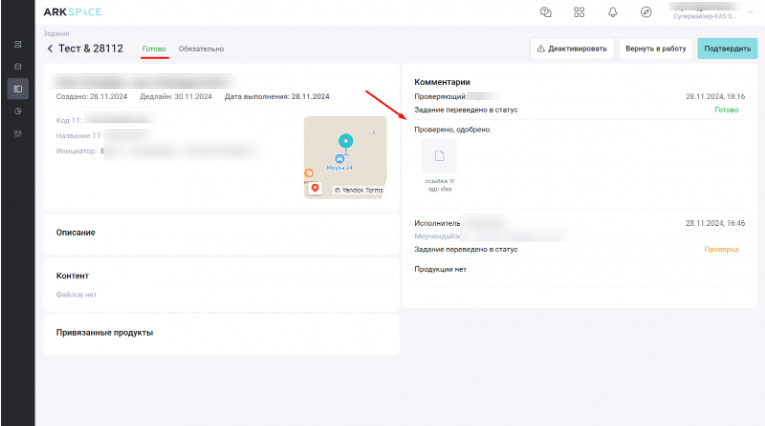The height and width of the screenshot is (426, 765).
Task: Click the map thumbnail
Action: coord(345,157)
